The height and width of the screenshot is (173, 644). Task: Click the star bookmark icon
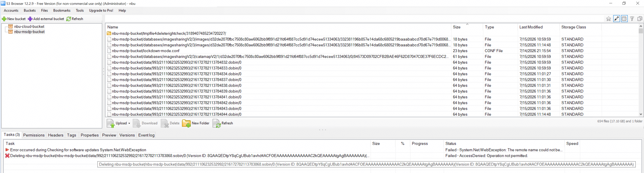[609, 19]
